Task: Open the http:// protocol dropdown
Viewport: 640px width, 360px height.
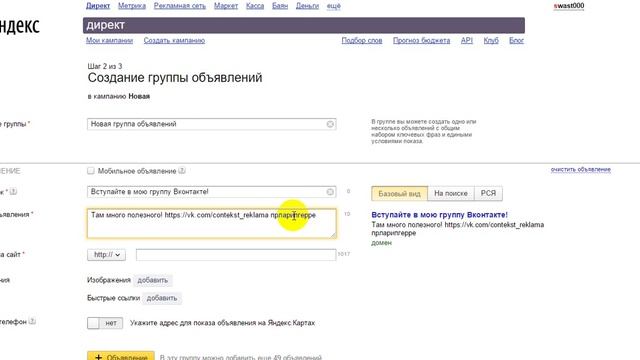Action: [x=107, y=255]
